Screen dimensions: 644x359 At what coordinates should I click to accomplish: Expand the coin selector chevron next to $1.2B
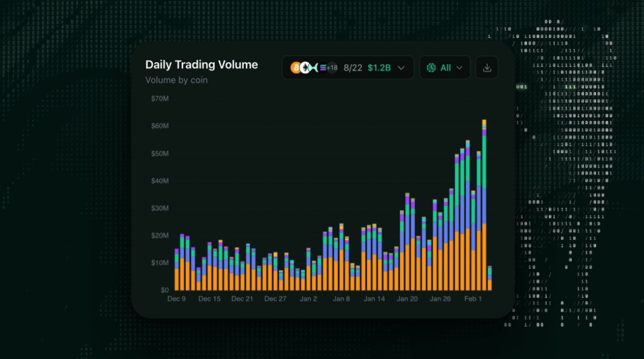(x=401, y=68)
